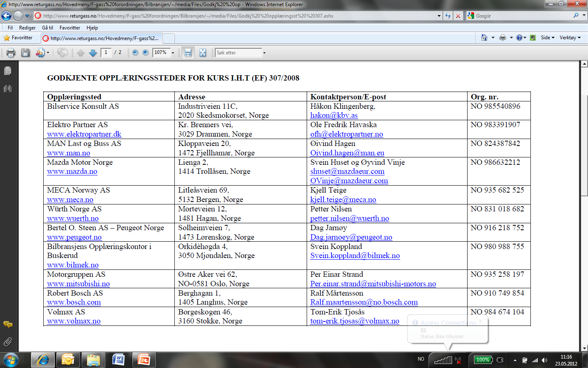This screenshot has width=588, height=368.
Task: Open the Attachments paperclip sidebar icon
Action: [x=7, y=342]
